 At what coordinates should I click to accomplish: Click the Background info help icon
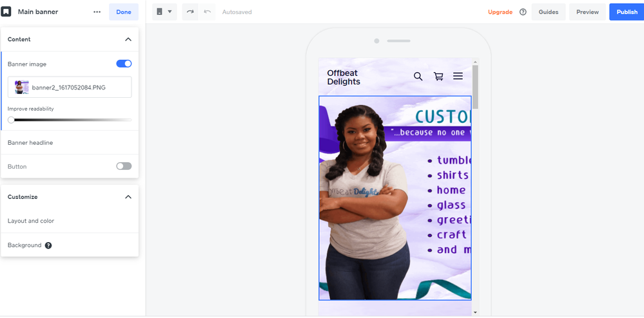click(x=48, y=245)
